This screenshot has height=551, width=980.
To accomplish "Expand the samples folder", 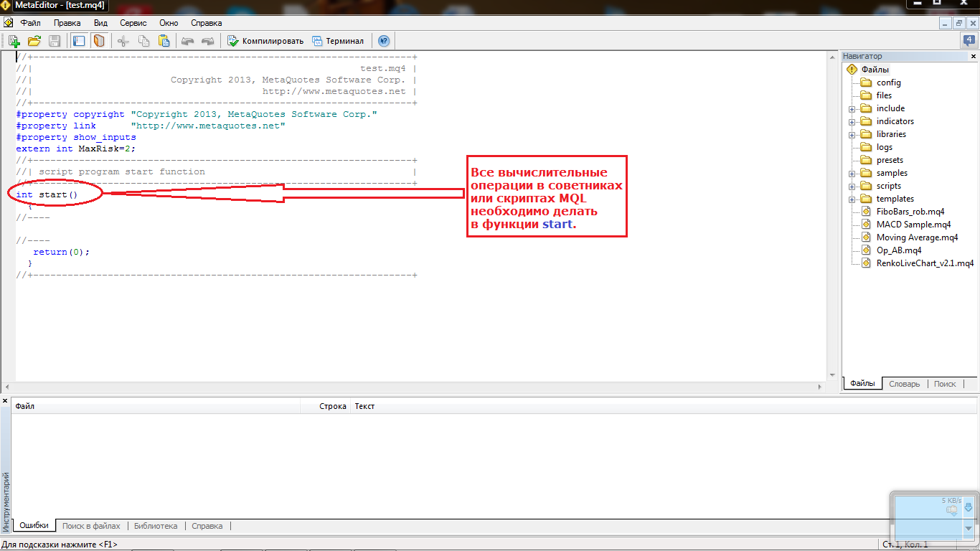I will 852,174.
